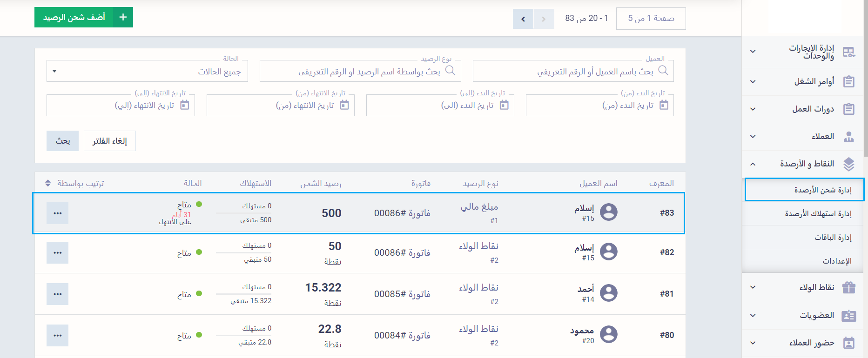Screen dimensions: 868x358
Task: Open three-dots actions menu for row #81
Action: [x=57, y=294]
